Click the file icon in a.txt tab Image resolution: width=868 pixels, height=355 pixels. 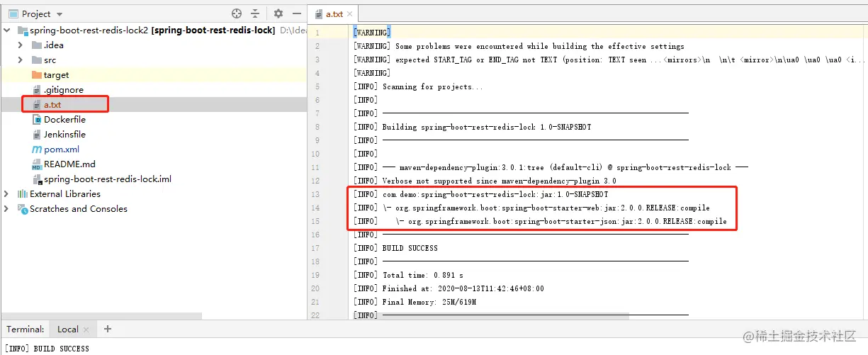tap(320, 13)
